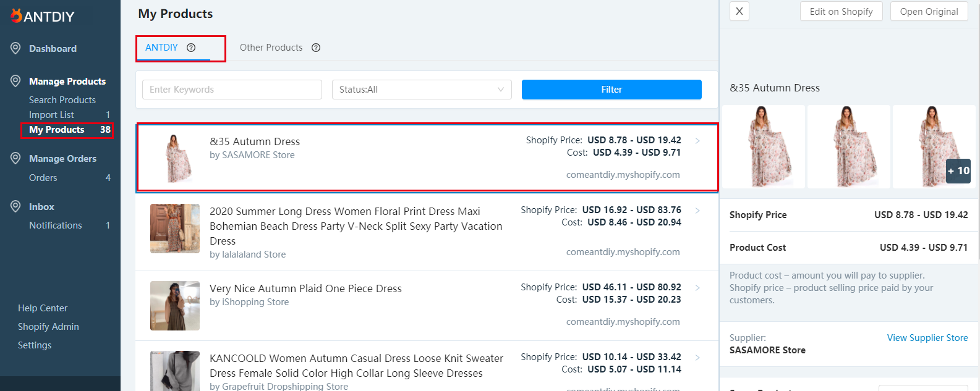980x391 pixels.
Task: Click the by SASAMORE Store text
Action: tap(252, 155)
